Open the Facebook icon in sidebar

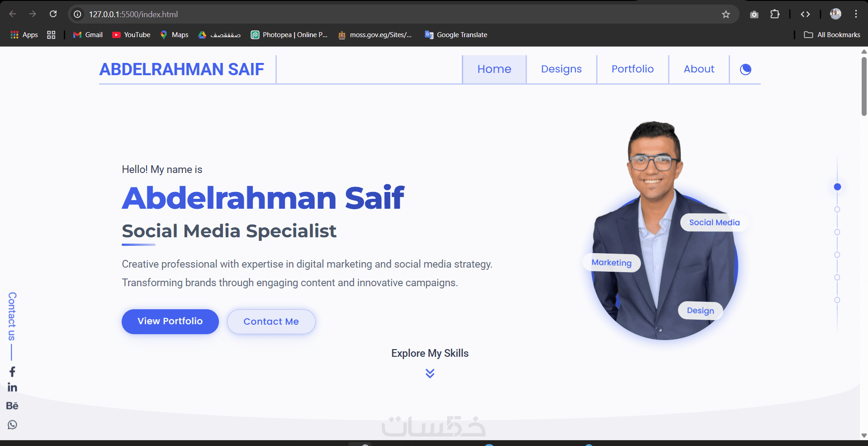tap(12, 372)
